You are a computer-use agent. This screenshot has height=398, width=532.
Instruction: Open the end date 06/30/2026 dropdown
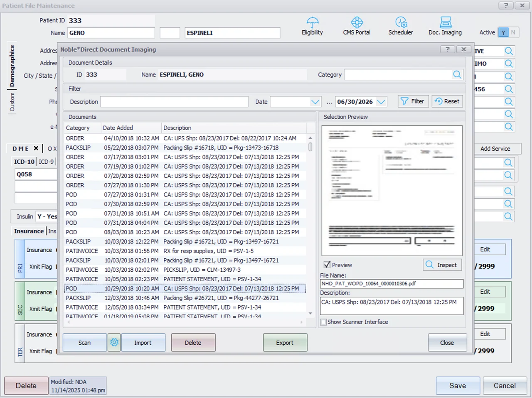click(381, 102)
